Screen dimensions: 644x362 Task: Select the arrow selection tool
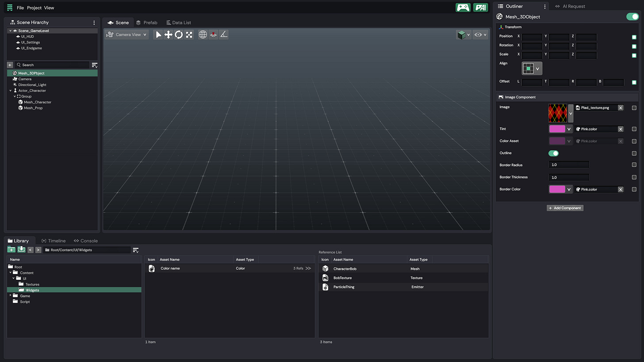(x=158, y=34)
